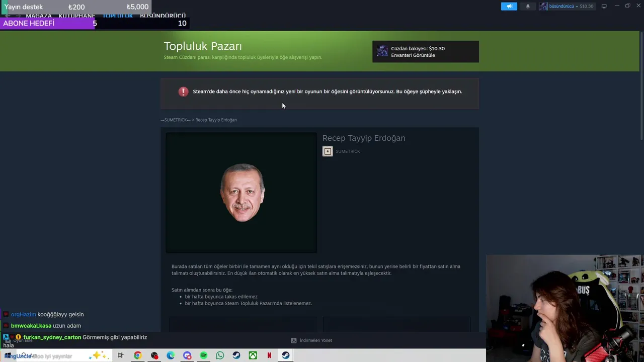Open the notifications bell
Screen dimensions: 644x362
tap(528, 6)
